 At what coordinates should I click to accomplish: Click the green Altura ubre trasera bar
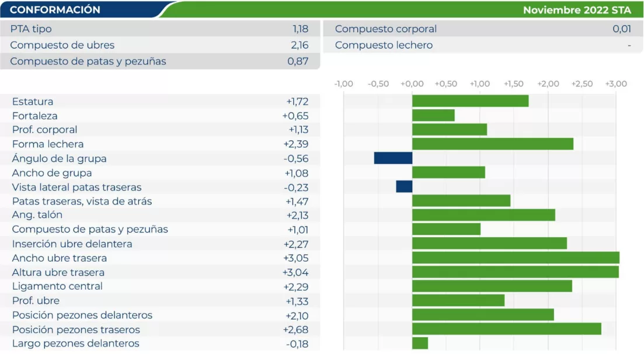(515, 272)
